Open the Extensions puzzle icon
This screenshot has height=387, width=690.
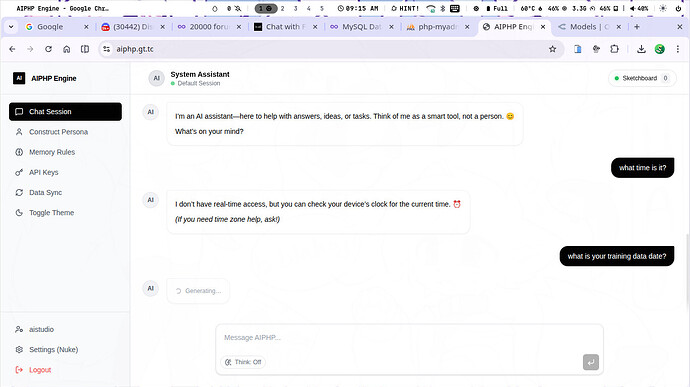point(614,49)
